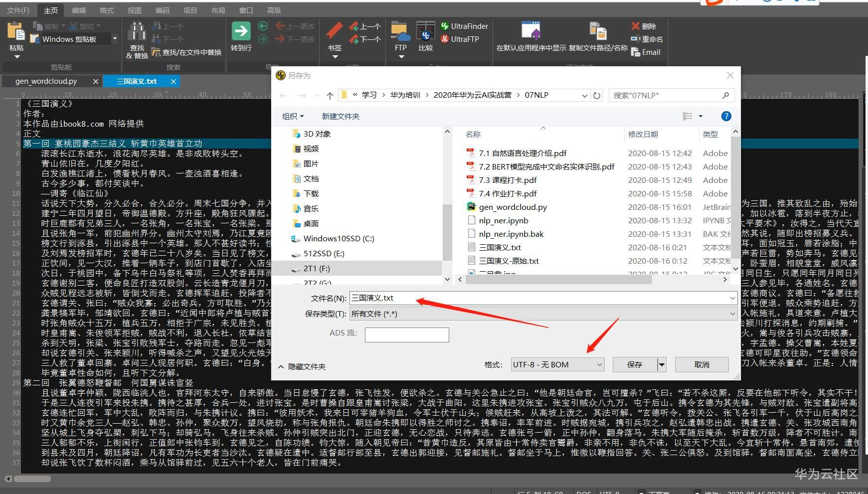Click the Email icon in the ribbon
The height and width of the screenshot is (494, 868).
click(x=635, y=52)
